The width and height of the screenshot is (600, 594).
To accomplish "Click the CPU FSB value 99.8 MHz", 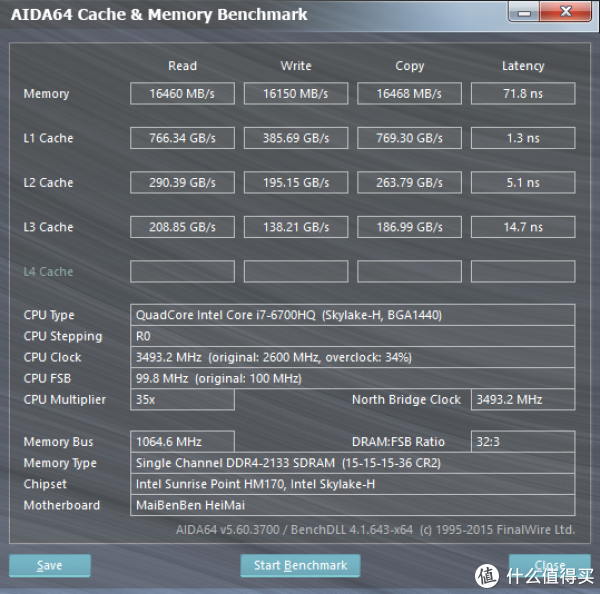I will (352, 379).
